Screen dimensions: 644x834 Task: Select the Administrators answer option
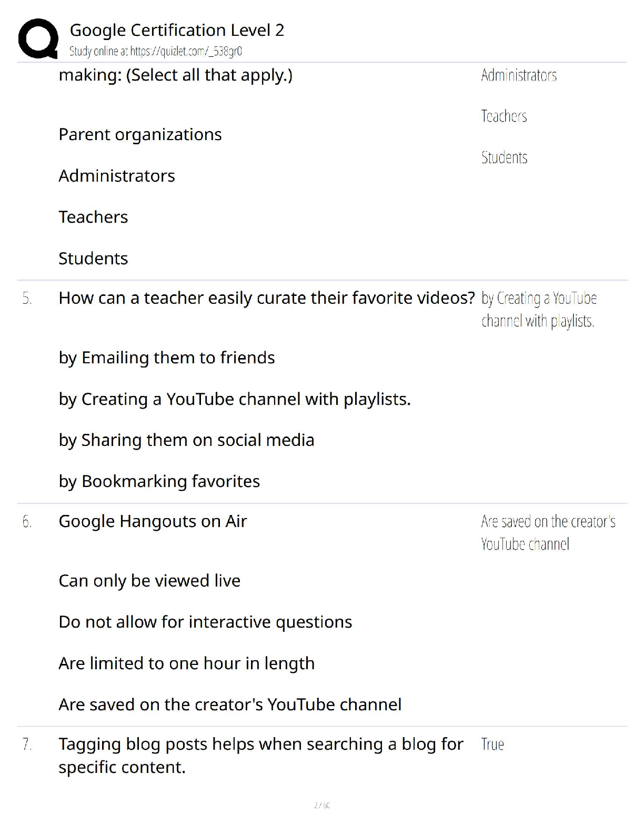tap(117, 175)
